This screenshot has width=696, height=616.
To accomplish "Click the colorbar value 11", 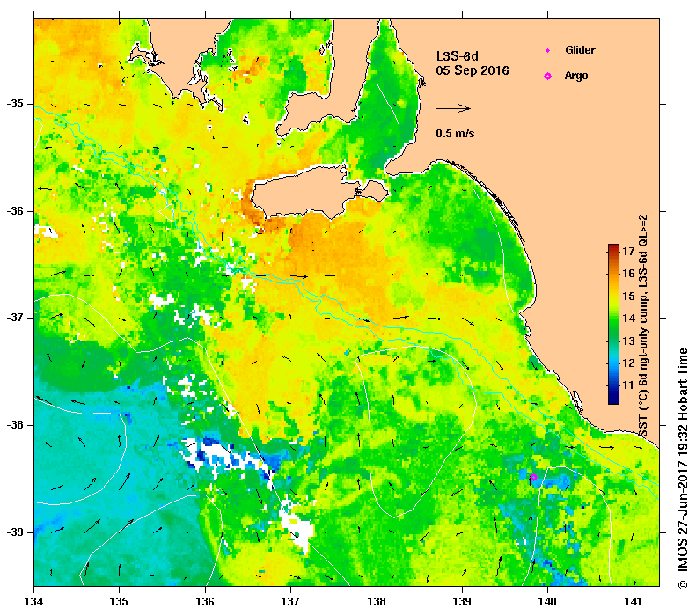I will click(628, 385).
